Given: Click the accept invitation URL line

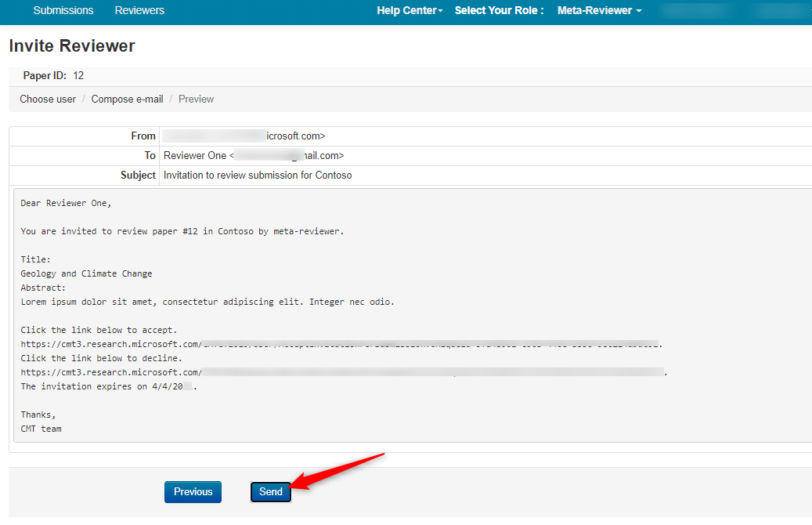Looking at the screenshot, I should point(341,344).
